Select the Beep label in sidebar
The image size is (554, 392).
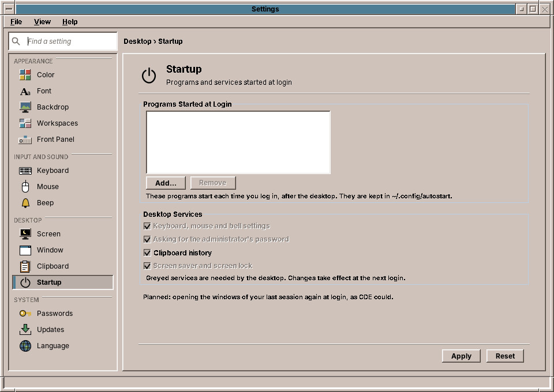pos(45,203)
